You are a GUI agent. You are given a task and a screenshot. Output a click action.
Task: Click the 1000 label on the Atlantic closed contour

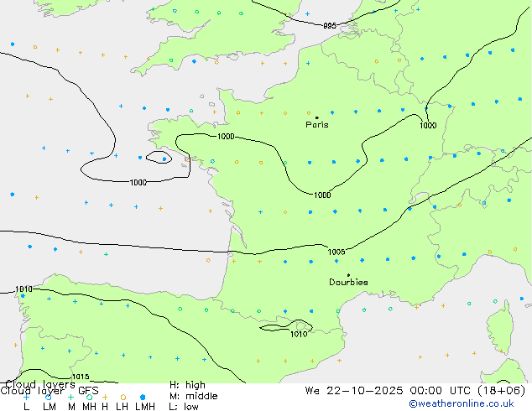click(138, 183)
